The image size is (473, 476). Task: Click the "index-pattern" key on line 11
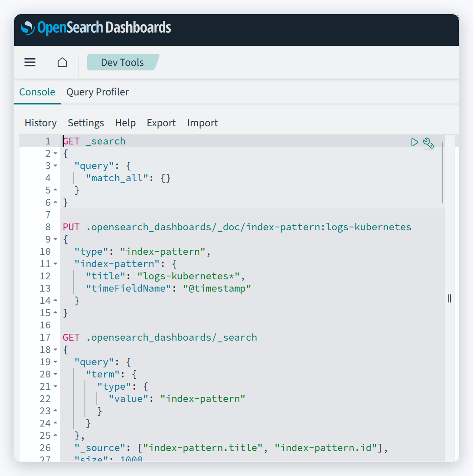pyautogui.click(x=117, y=264)
